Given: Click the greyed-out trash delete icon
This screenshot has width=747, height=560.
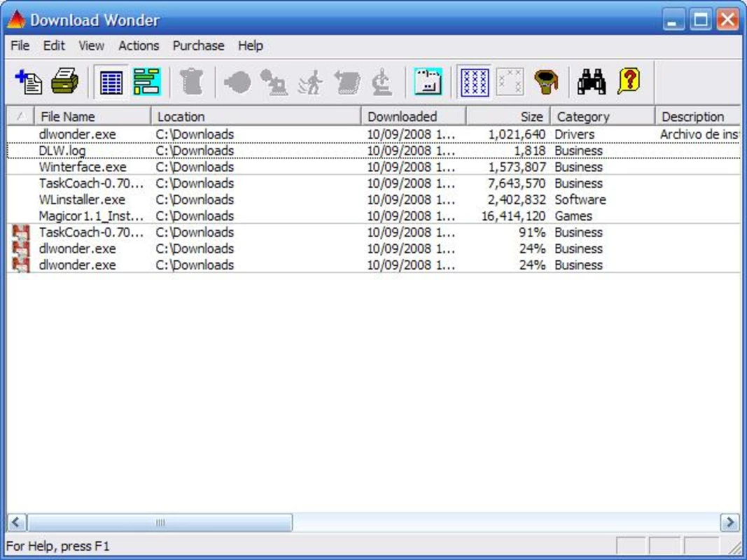Looking at the screenshot, I should pos(192,82).
